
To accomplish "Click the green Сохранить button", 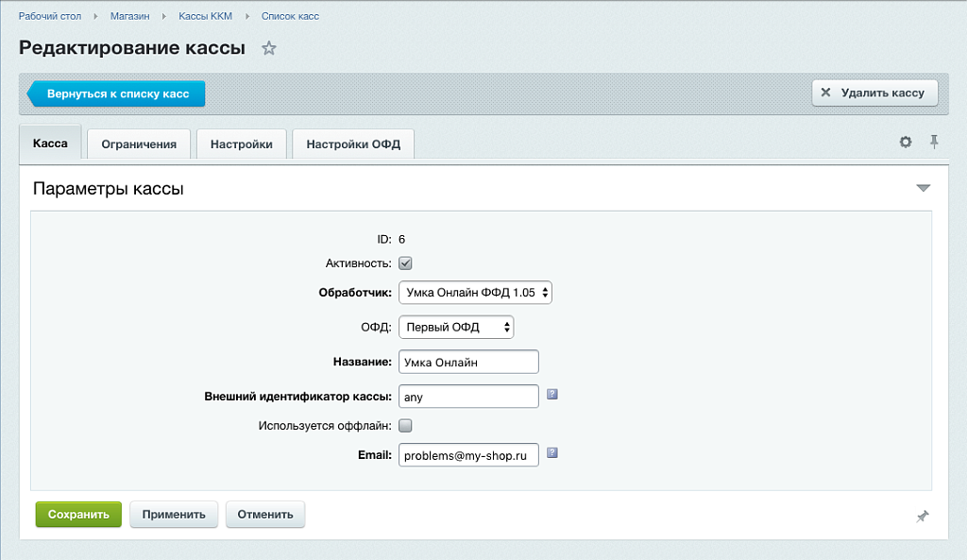I will [x=78, y=515].
